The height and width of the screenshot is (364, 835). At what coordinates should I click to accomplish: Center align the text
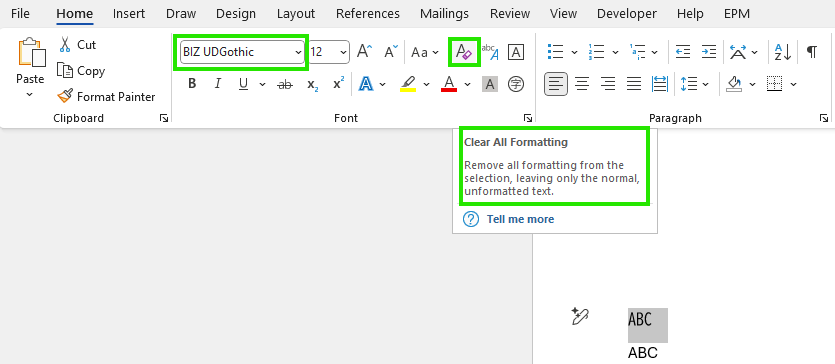pos(582,84)
